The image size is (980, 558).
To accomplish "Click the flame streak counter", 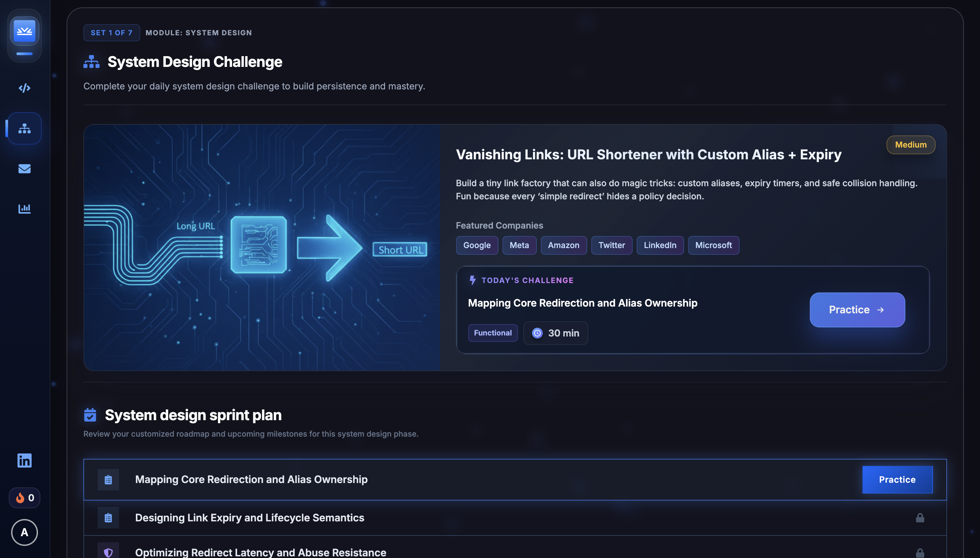I will click(x=25, y=498).
